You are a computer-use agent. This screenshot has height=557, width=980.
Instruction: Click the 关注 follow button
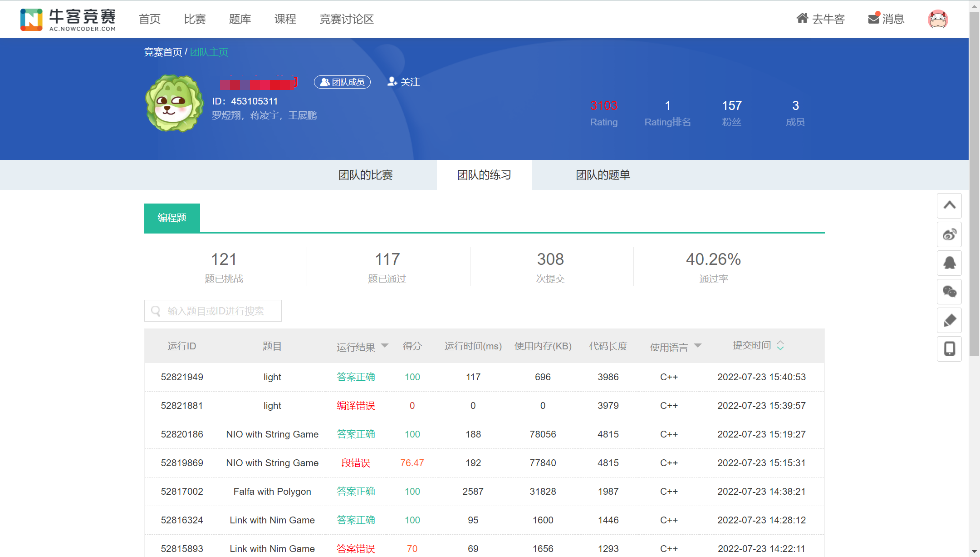404,82
